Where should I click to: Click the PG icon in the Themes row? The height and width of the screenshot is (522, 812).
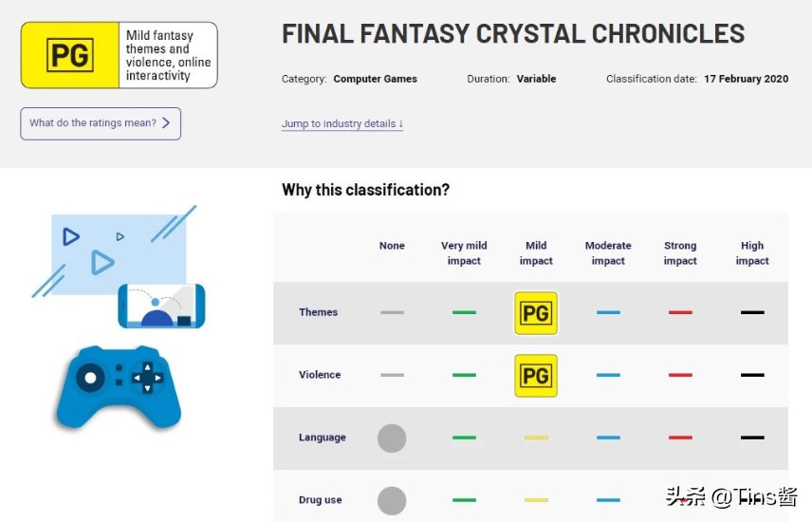click(x=536, y=312)
